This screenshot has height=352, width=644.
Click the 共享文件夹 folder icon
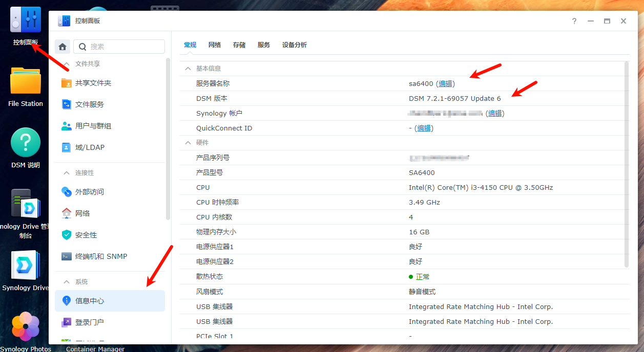point(67,83)
